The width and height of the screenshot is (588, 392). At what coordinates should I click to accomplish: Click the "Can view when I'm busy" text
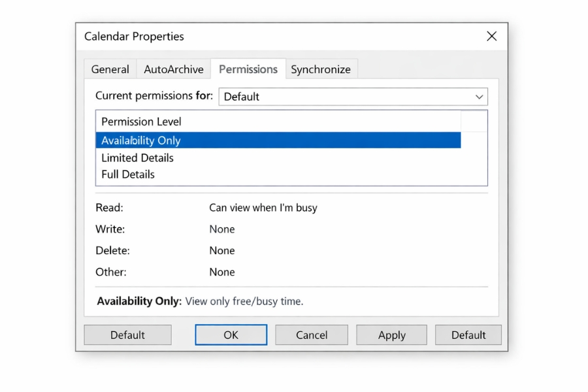[263, 208]
